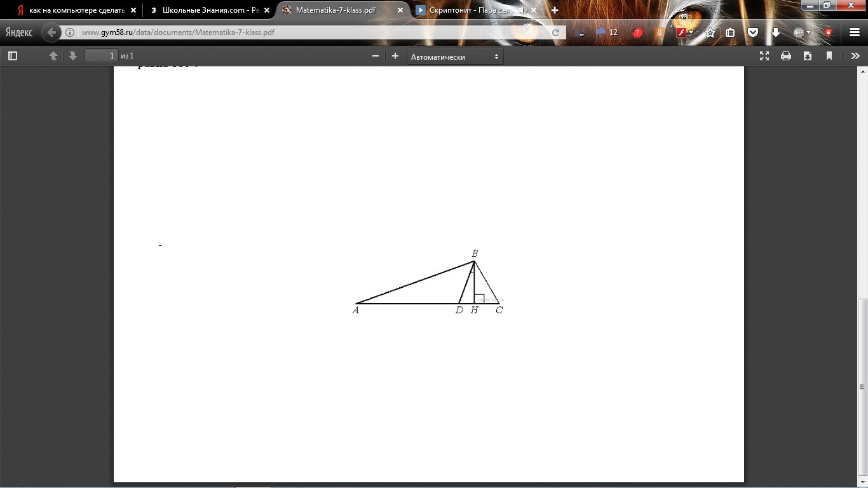
Task: Zoom in on the PDF page
Action: tap(395, 56)
